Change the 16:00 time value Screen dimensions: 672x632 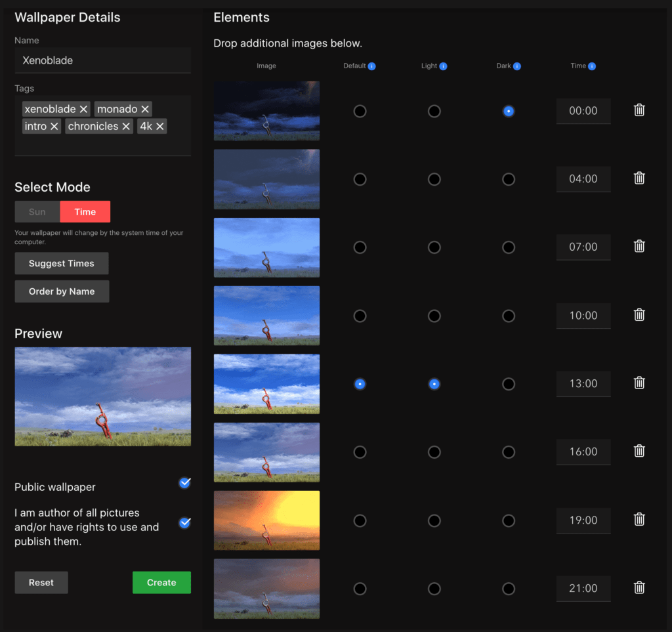pyautogui.click(x=583, y=452)
